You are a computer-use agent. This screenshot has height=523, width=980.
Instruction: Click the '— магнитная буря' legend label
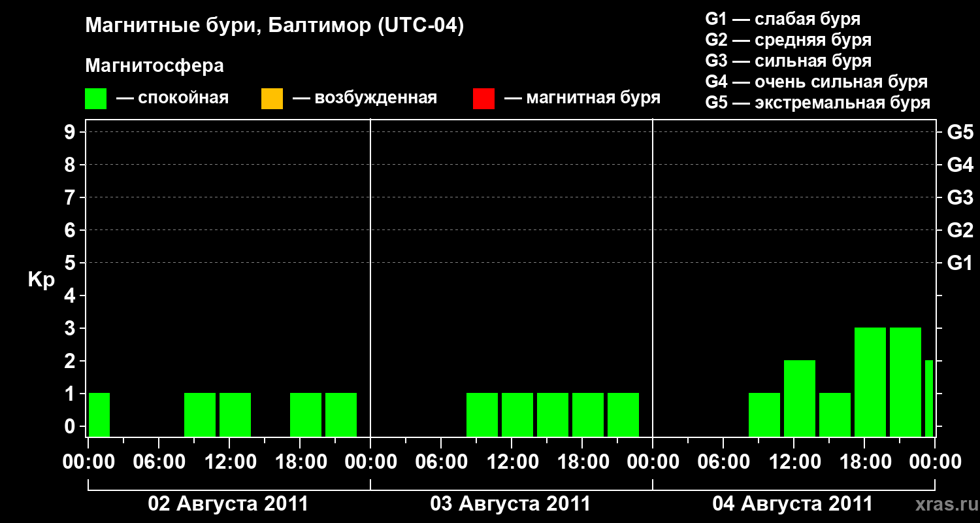[x=583, y=98]
